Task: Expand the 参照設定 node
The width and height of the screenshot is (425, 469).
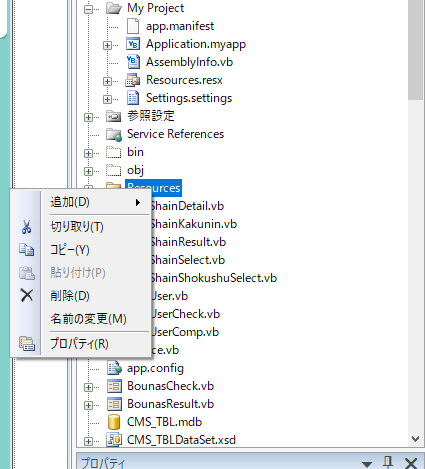Action: click(x=88, y=117)
